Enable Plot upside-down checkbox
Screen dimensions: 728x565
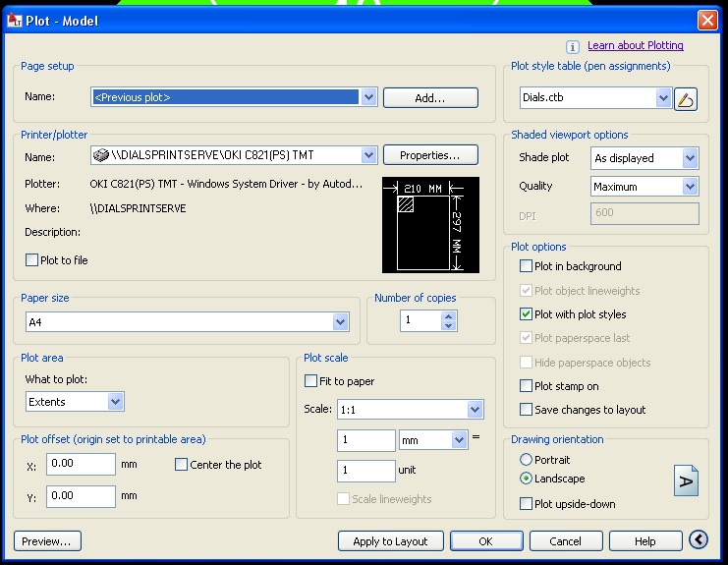(x=527, y=504)
